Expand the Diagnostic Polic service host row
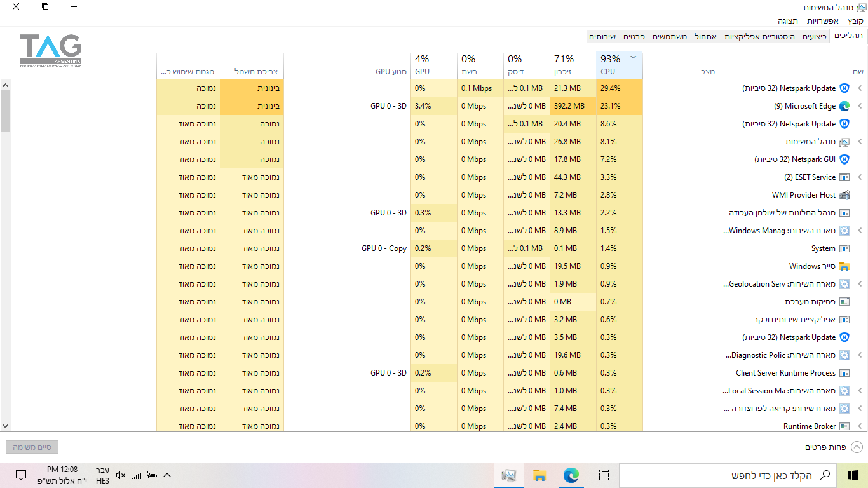The width and height of the screenshot is (868, 488). [x=860, y=355]
